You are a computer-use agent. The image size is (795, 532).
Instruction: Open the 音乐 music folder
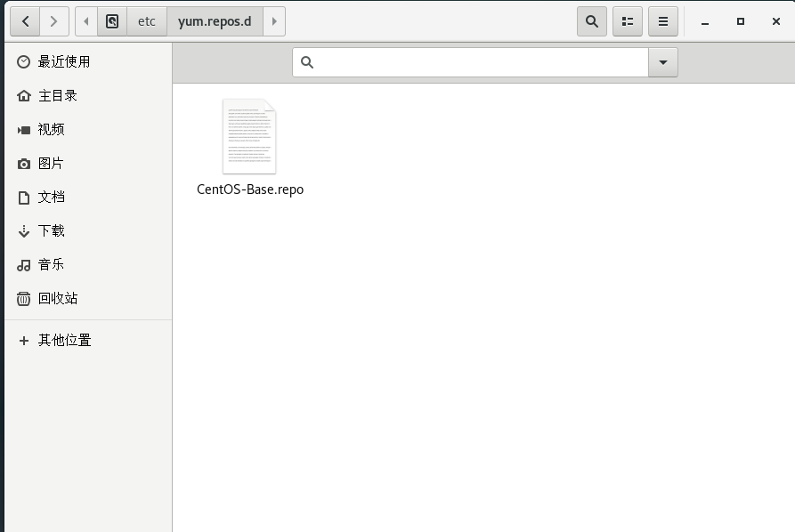click(x=88, y=264)
